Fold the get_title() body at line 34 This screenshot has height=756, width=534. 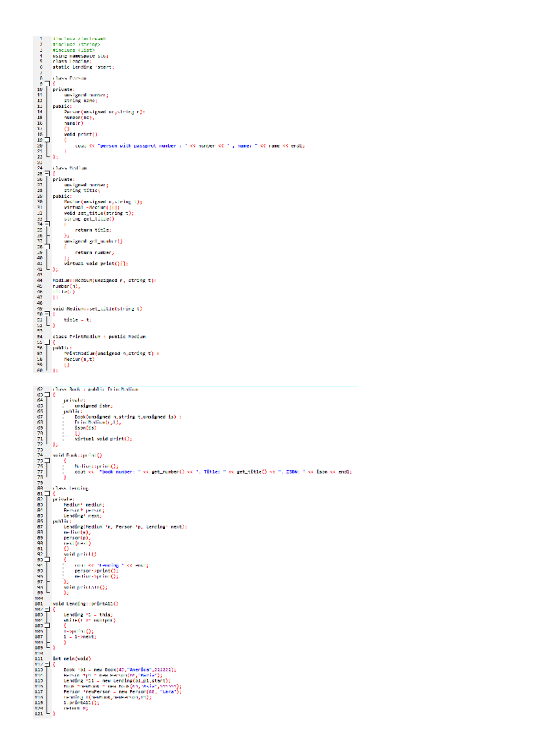47,224
